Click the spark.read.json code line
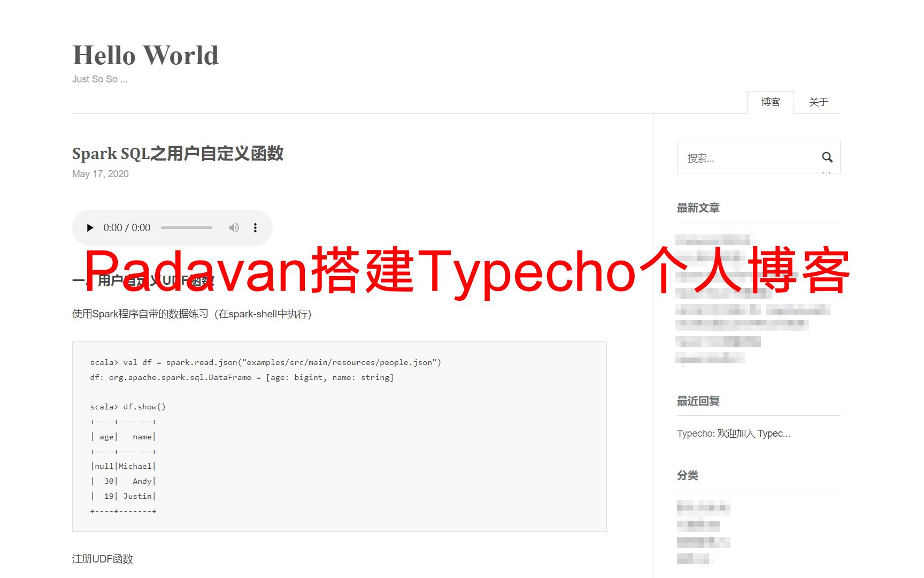 (266, 362)
